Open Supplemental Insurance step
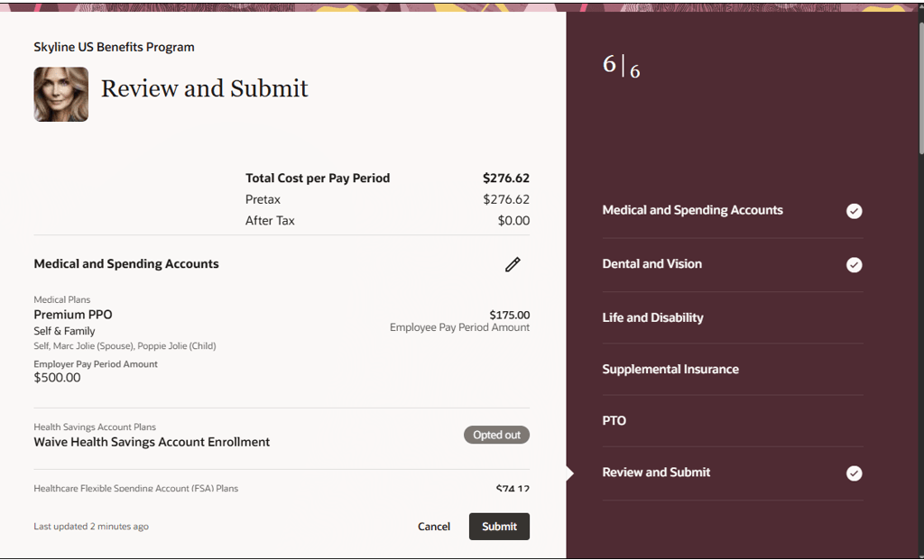Viewport: 924px width, 560px height. [x=670, y=370]
